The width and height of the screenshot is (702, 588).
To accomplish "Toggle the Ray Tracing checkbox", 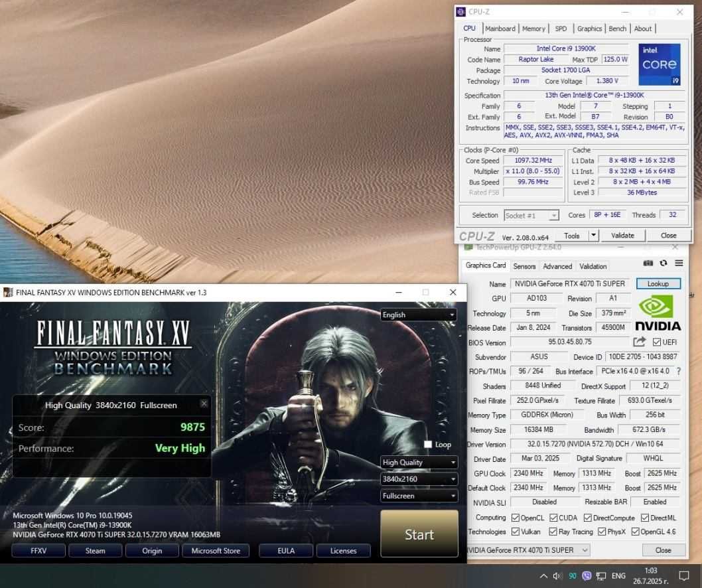I will [x=553, y=532].
